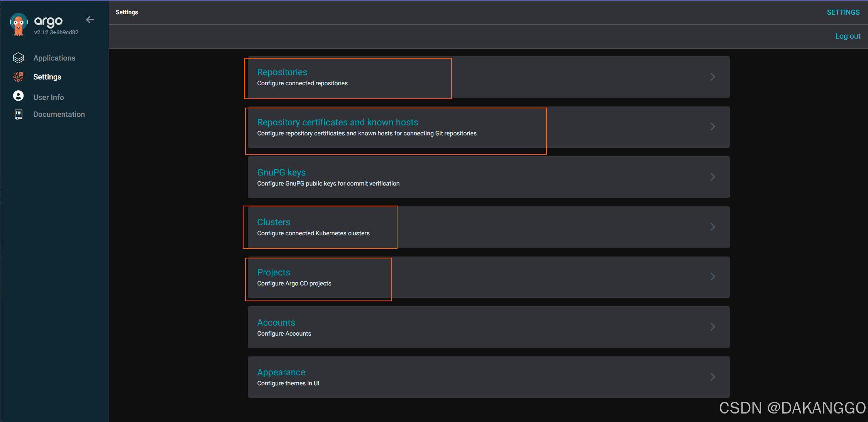Click chevron arrow on Clusters row
Screen dimensions: 868x422
pos(712,227)
